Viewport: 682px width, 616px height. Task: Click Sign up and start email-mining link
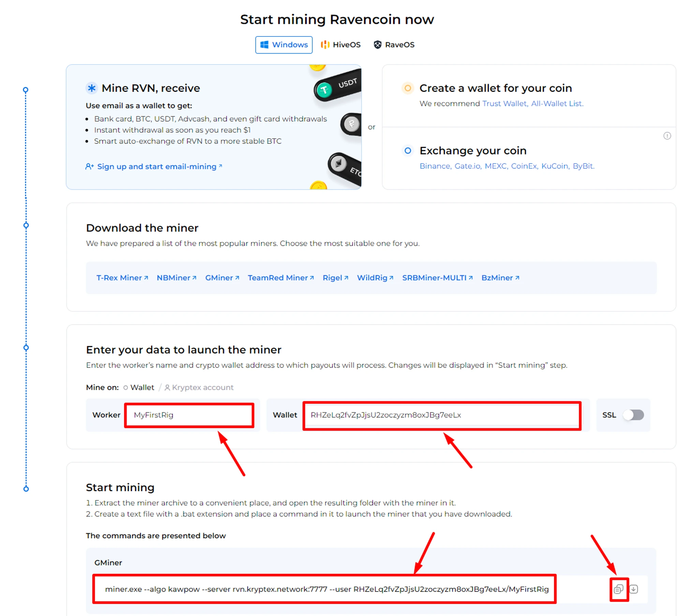(157, 166)
